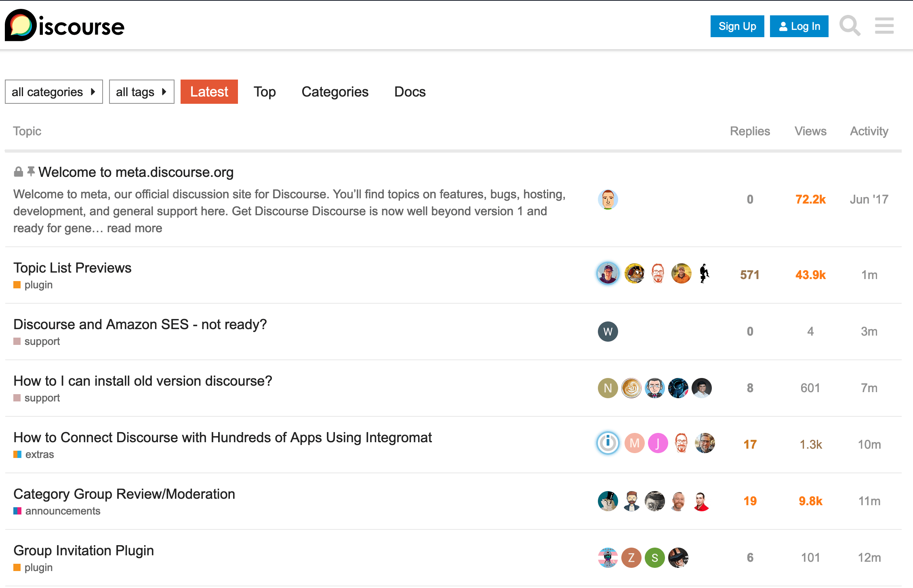
Task: Open the Topic List Previews topic
Action: click(72, 268)
